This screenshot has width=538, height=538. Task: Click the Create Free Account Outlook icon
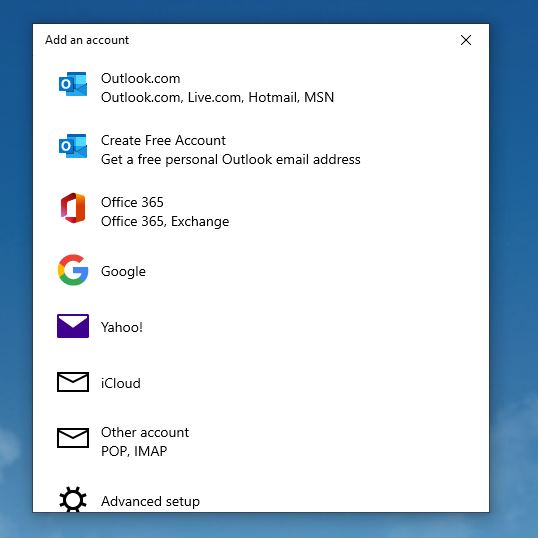[x=73, y=146]
